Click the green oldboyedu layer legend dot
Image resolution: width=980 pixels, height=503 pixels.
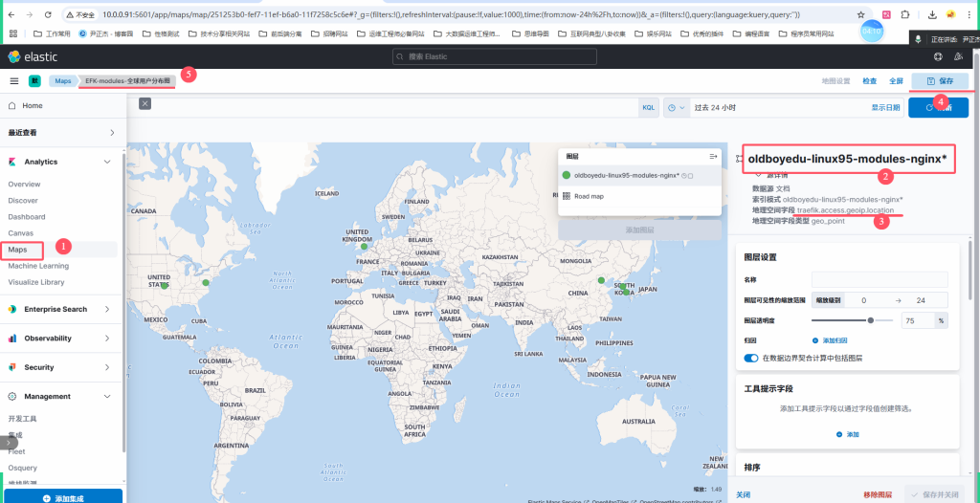click(x=566, y=175)
